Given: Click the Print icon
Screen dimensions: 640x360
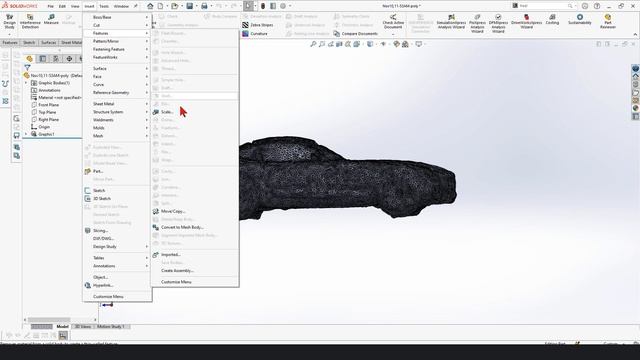Looking at the screenshot, I should [204, 6].
